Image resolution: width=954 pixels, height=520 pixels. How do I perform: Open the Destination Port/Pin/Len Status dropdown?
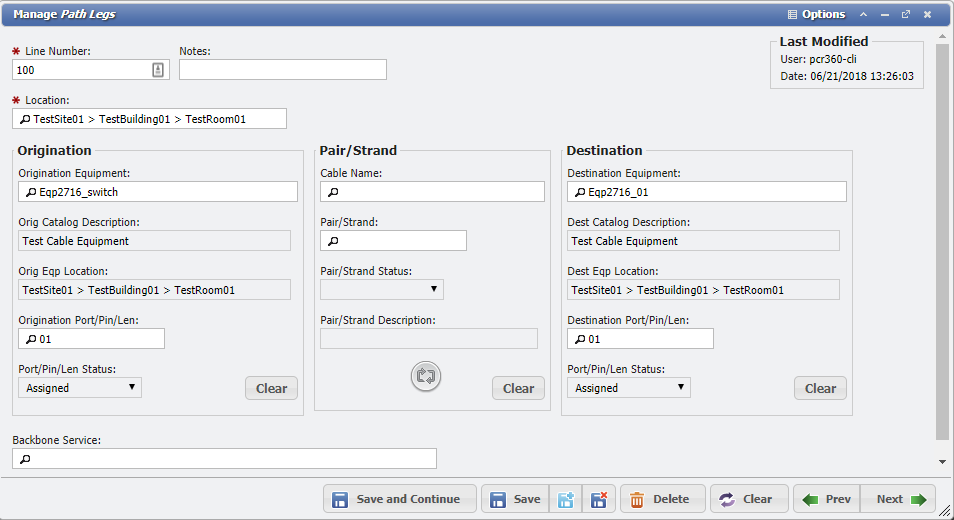[x=628, y=388]
